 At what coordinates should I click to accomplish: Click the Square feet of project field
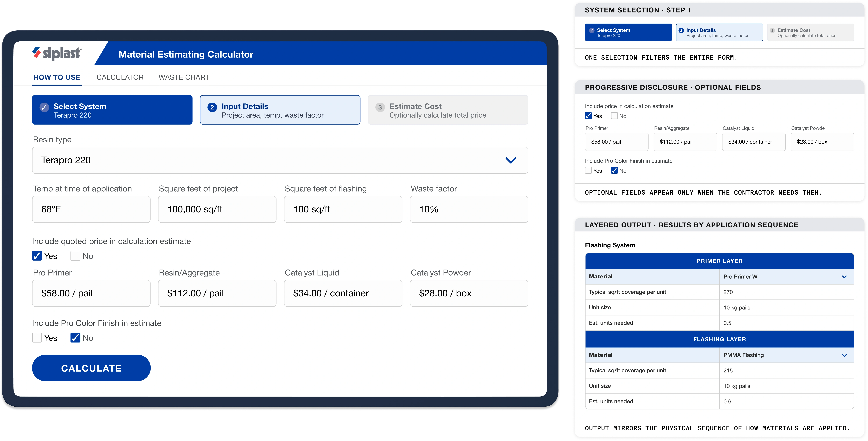[217, 209]
